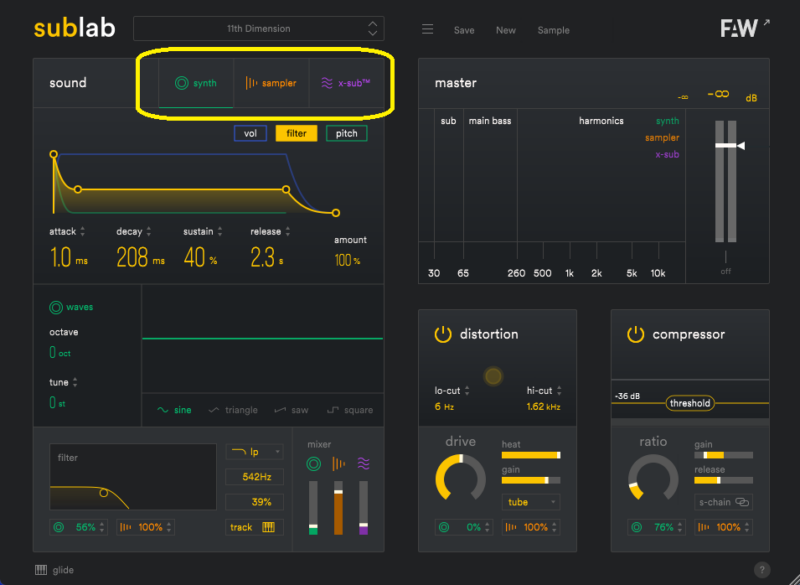Click the master volume fader handle
The width and height of the screenshot is (800, 585).
coord(727,146)
